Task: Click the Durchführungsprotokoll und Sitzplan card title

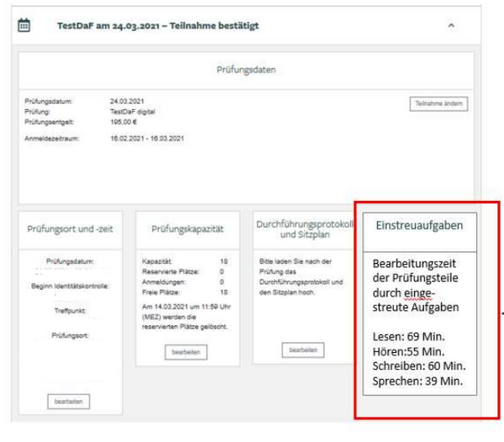Action: [x=305, y=229]
